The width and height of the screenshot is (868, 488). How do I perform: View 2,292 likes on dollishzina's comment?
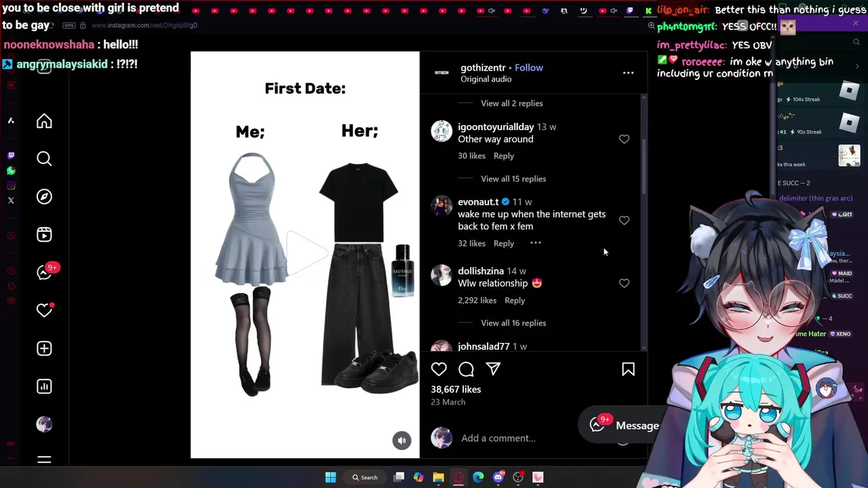[477, 300]
